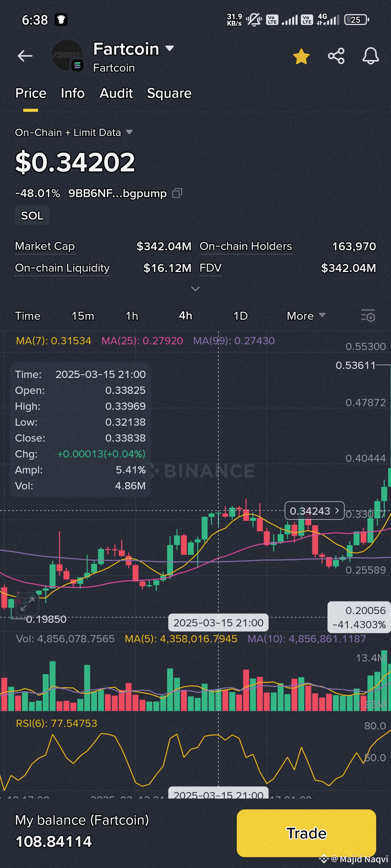Open price alert bell icon

click(371, 56)
